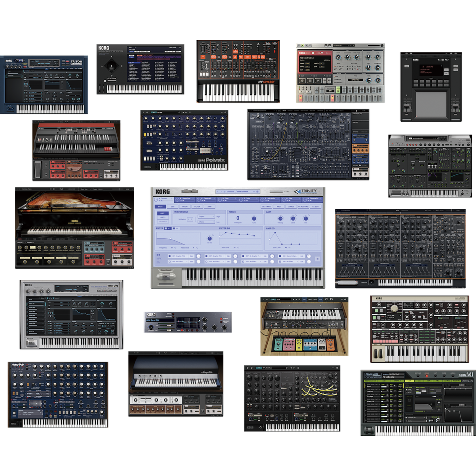
Task: Open the Timpani high waveform dropdown in Trinity
Action: [206, 217]
